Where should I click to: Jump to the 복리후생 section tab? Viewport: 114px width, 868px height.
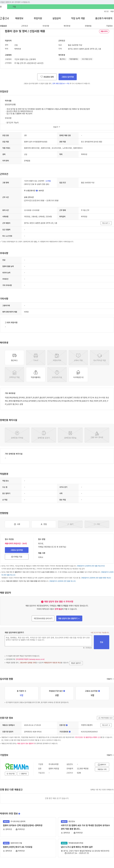(67, 26)
